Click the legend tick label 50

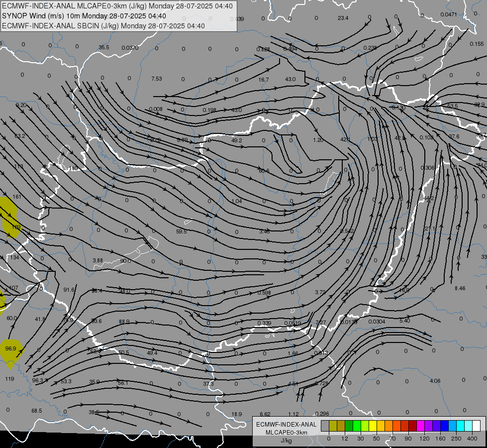pos(376,439)
